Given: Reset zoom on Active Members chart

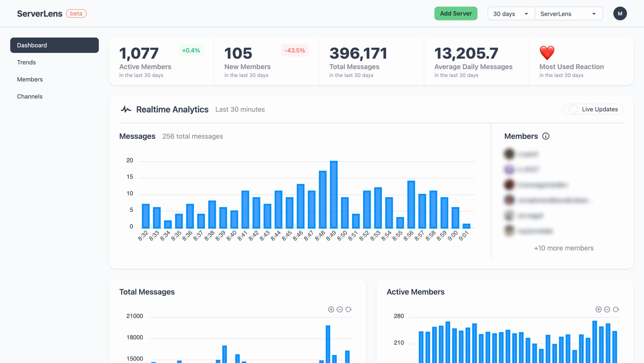Looking at the screenshot, I should (616, 309).
